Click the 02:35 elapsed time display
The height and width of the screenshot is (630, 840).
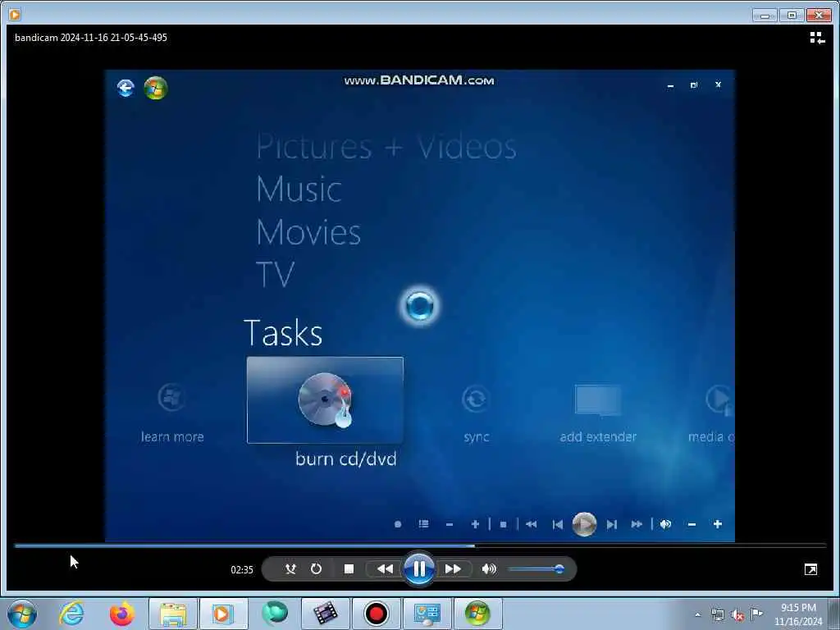point(242,569)
